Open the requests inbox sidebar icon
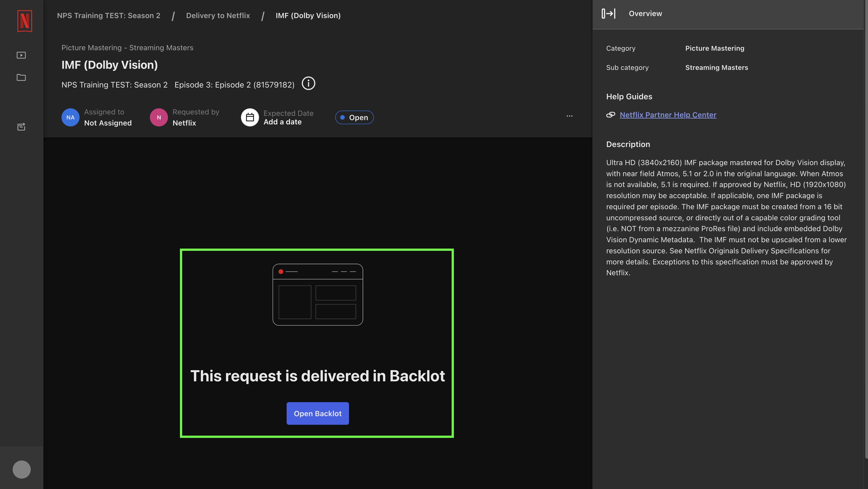868x489 pixels. [21, 127]
